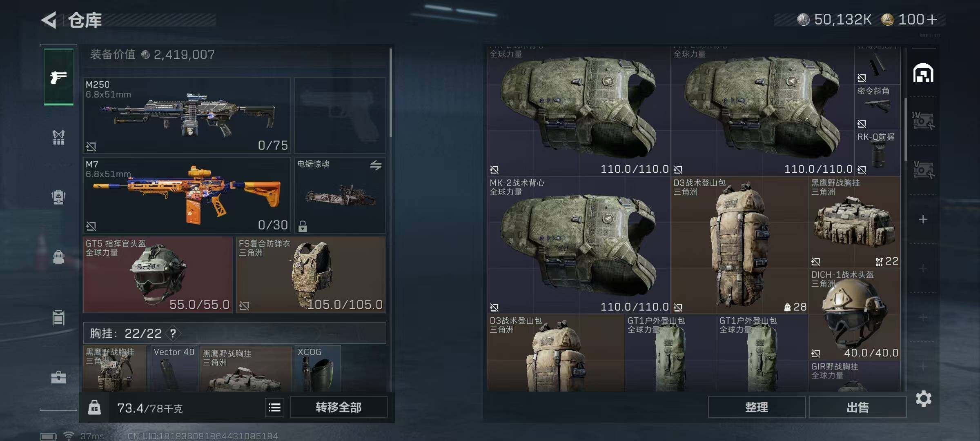Open the briefcase category at the sidebar bottom
The height and width of the screenshot is (441, 980).
tap(58, 377)
